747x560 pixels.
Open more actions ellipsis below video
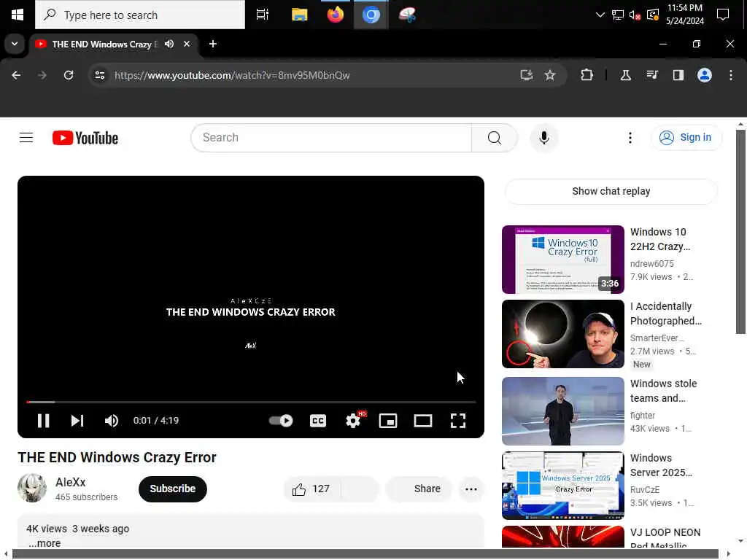pyautogui.click(x=471, y=489)
